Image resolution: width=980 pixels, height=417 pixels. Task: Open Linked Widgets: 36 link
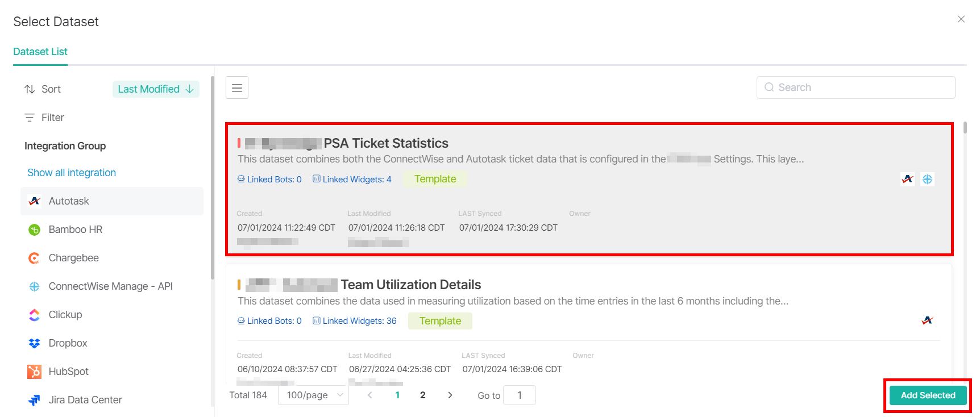click(x=355, y=321)
